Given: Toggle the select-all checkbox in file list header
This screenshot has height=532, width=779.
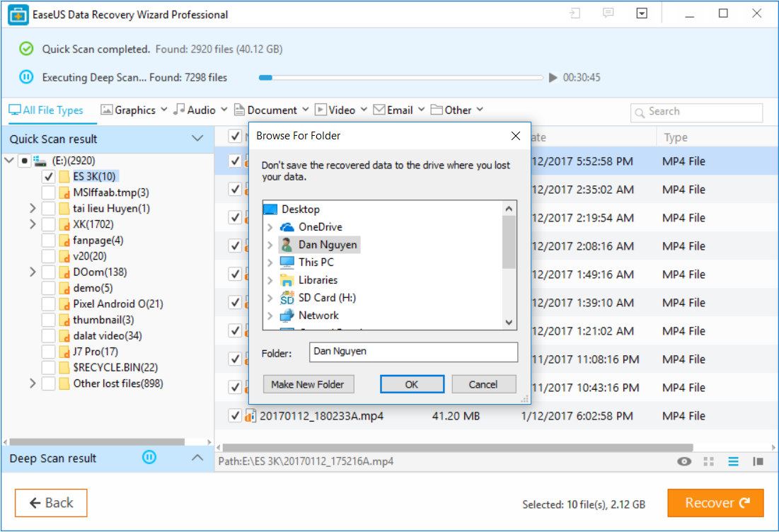Looking at the screenshot, I should pos(234,136).
